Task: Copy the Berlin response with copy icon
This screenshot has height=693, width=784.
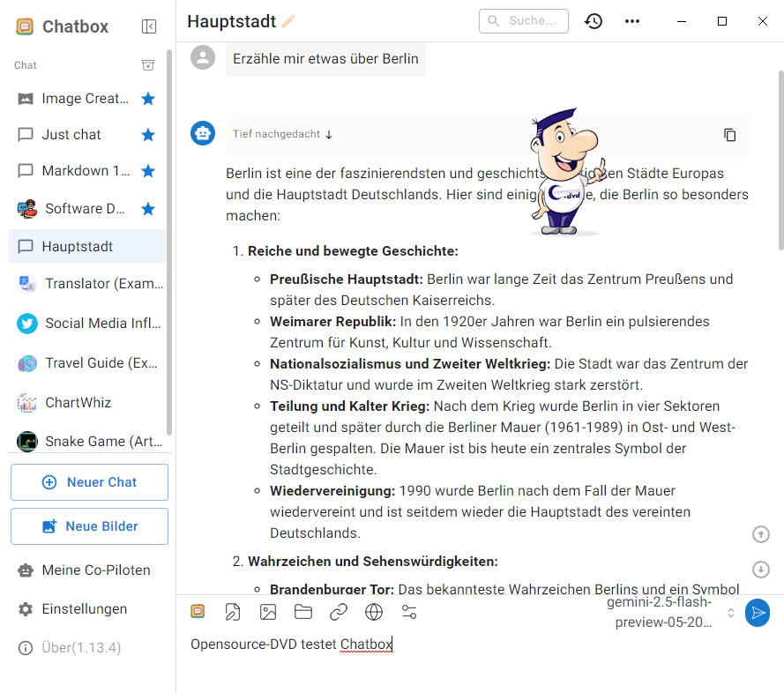Action: pyautogui.click(x=729, y=135)
